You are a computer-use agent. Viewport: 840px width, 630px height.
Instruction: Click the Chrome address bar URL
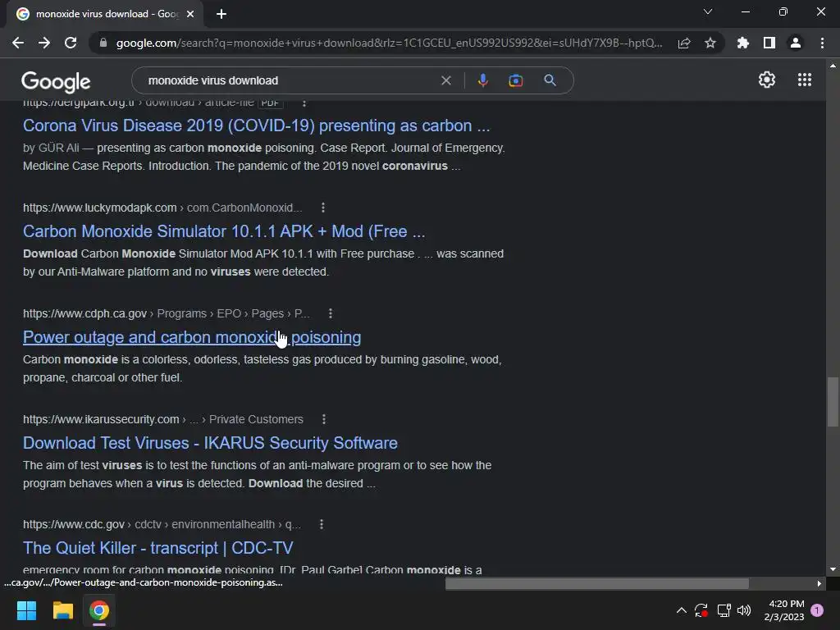(x=389, y=43)
